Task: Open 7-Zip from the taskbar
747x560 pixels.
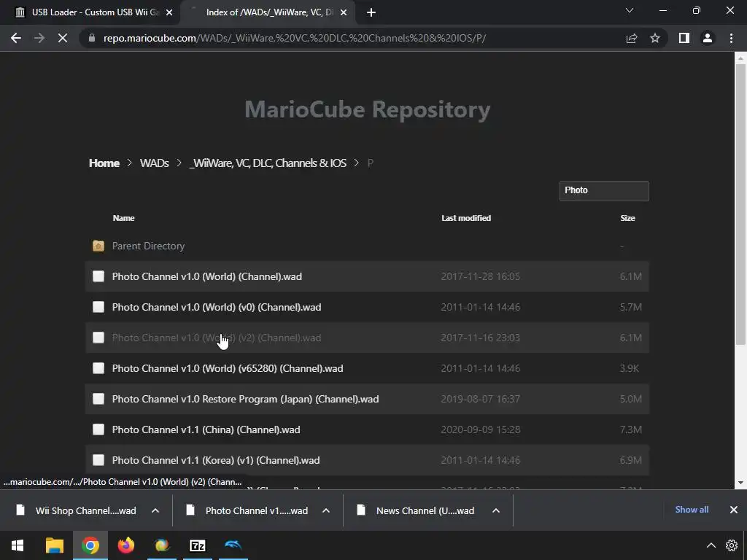Action: coord(197,545)
